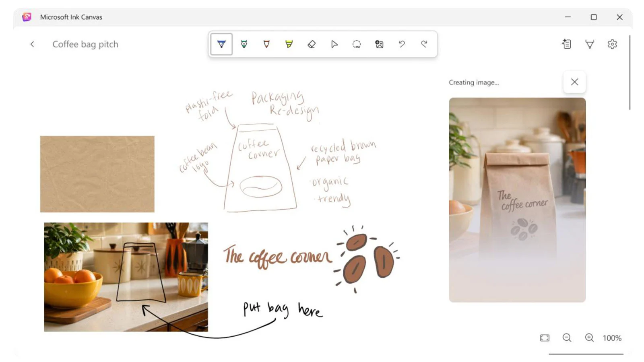Open pen options icon beside settings
This screenshot has width=644, height=362.
[x=590, y=44]
